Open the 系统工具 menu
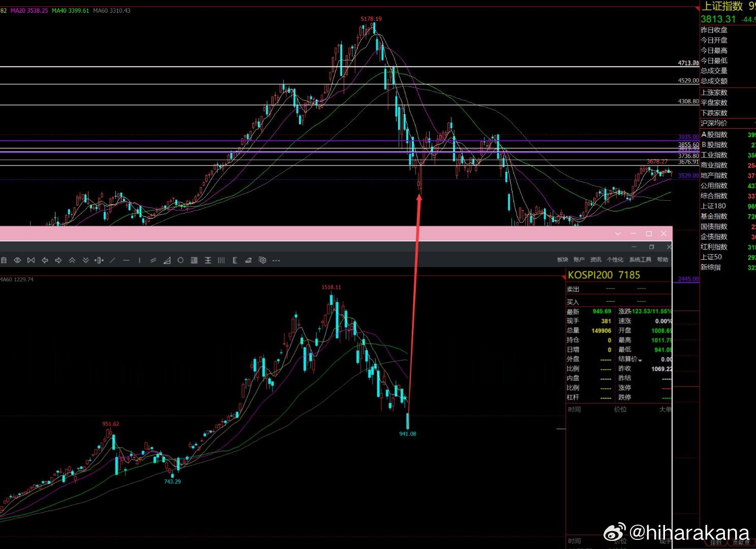Image resolution: width=756 pixels, height=549 pixels. tap(640, 260)
